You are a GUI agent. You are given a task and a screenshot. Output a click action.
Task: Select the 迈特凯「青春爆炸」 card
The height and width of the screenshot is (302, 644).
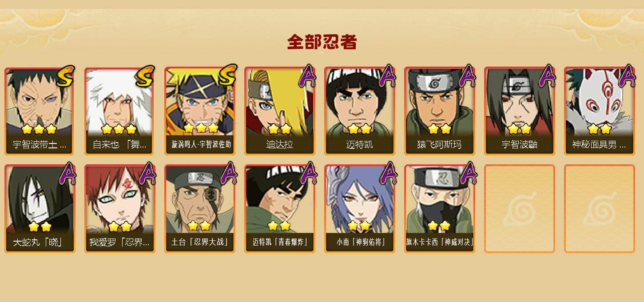[280, 209]
